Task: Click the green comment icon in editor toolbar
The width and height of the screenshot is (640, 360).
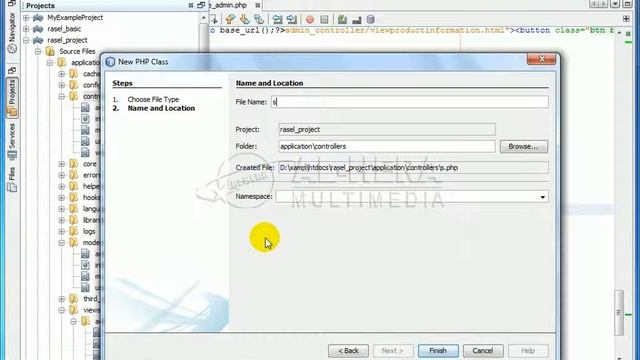Action: click(x=342, y=20)
